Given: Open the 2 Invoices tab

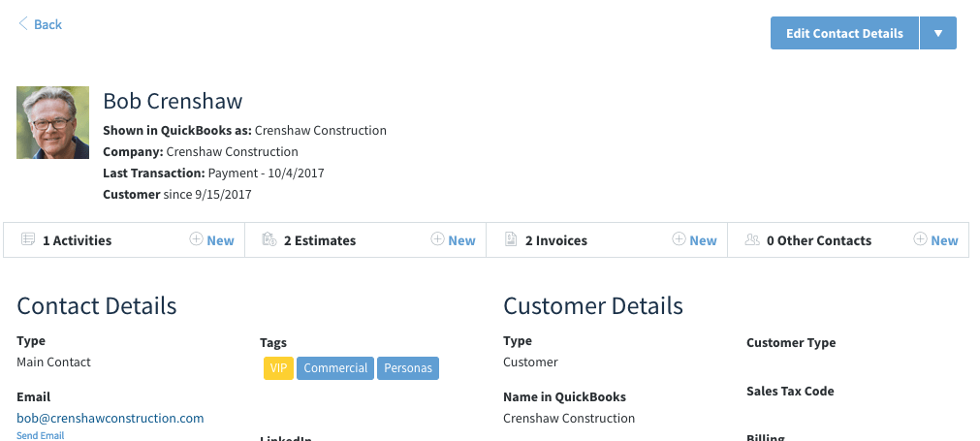Looking at the screenshot, I should 555,240.
